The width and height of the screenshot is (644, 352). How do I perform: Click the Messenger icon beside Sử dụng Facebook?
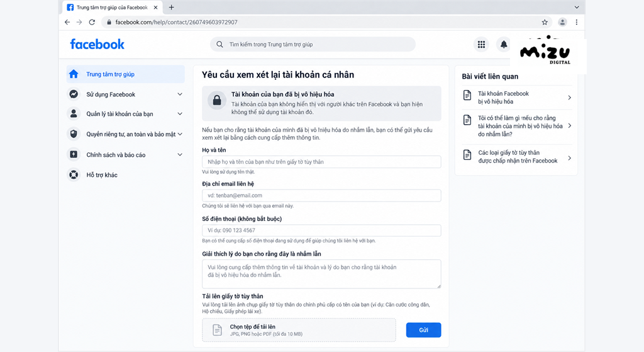74,94
